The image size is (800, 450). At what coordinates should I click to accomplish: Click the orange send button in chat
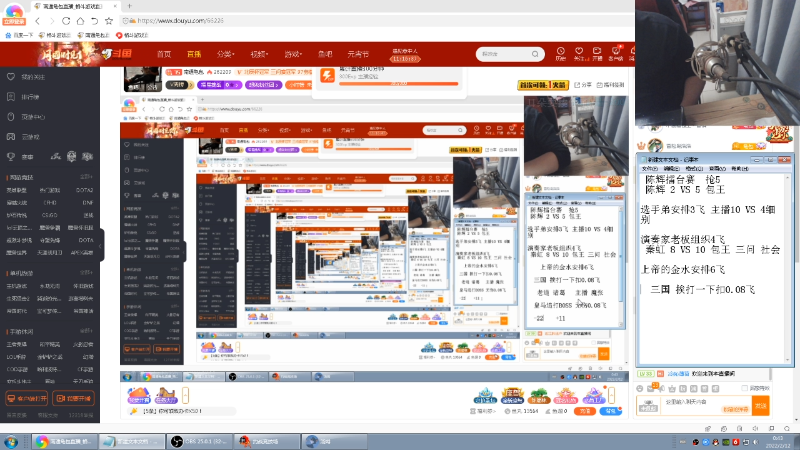(761, 406)
